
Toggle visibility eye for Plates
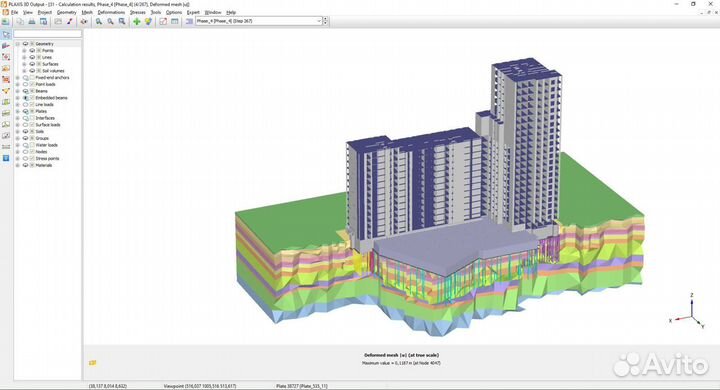point(26,111)
